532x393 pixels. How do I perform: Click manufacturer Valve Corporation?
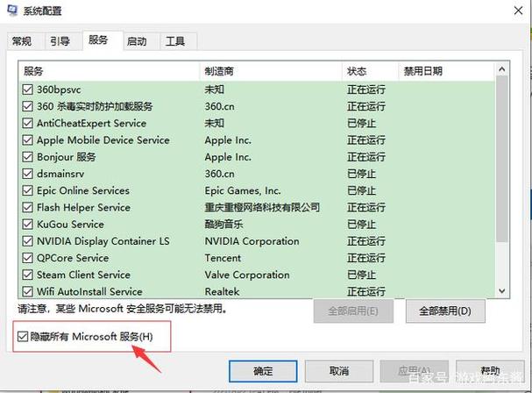247,275
